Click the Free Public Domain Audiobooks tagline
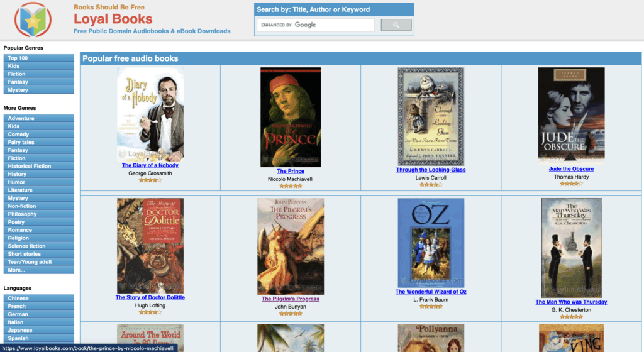644x352 pixels. (x=152, y=31)
